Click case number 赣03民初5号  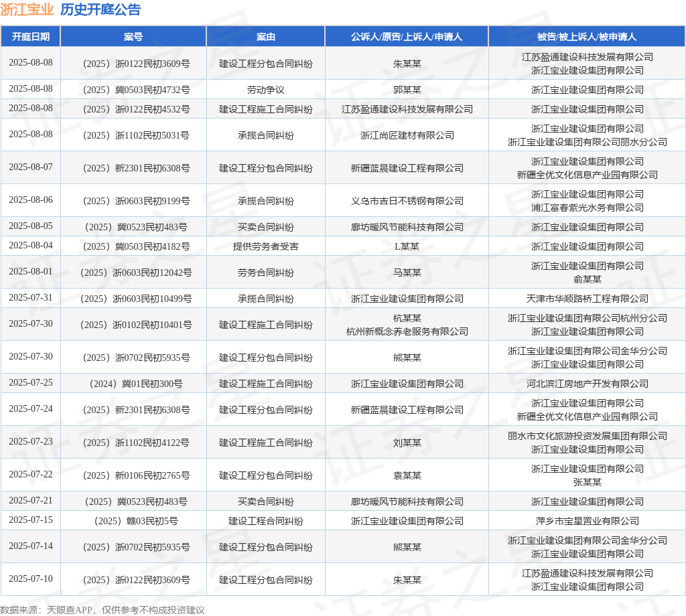[137, 521]
